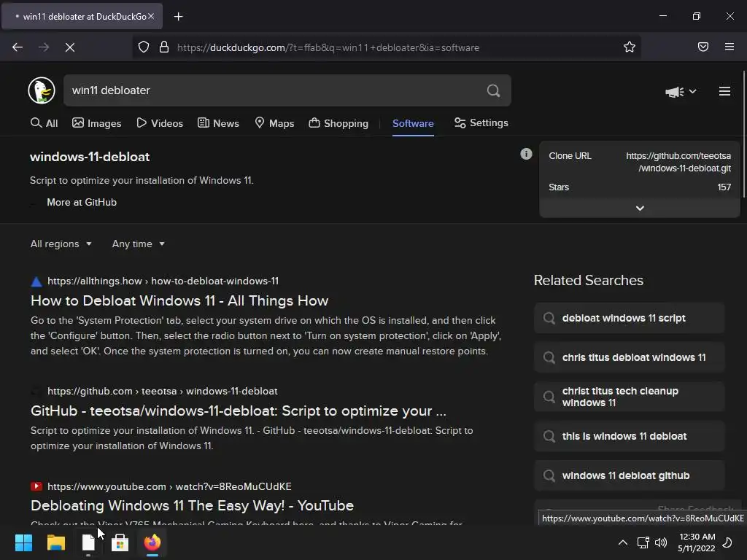Click the allthings.how result URL
Image resolution: width=747 pixels, height=560 pixels.
click(163, 281)
